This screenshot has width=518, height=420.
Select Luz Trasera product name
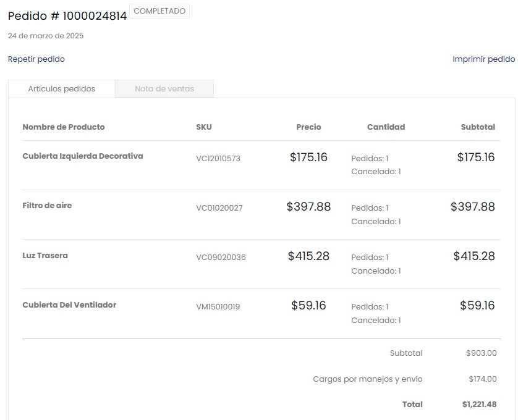pyautogui.click(x=45, y=255)
